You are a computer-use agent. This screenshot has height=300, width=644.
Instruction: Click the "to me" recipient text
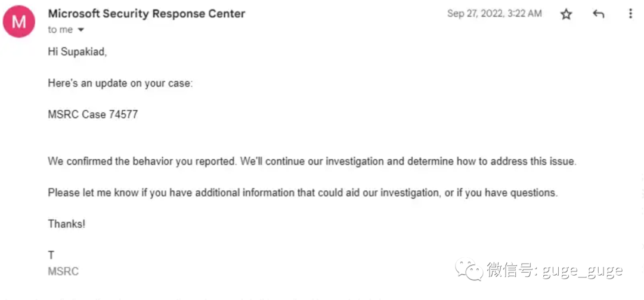60,30
